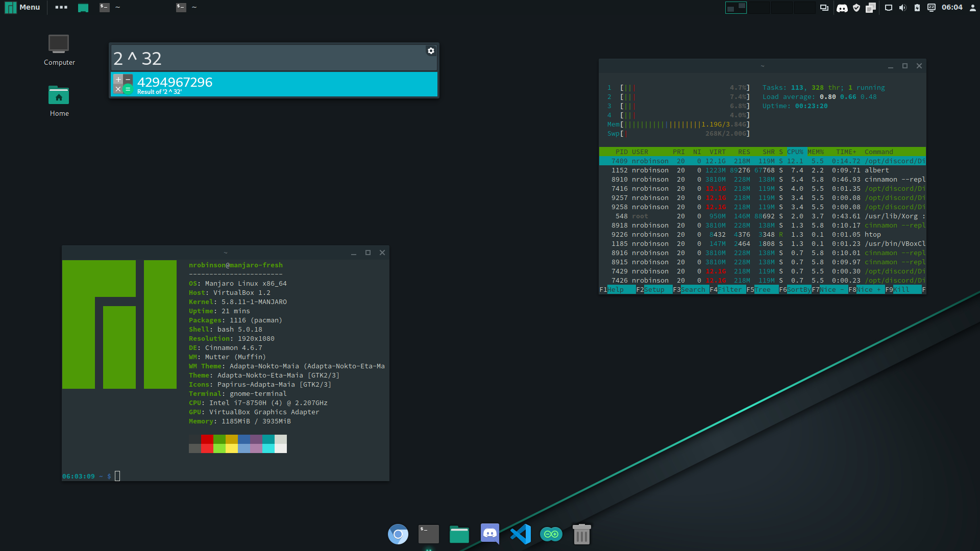Open Albert's settings via the gear icon

pos(431,51)
